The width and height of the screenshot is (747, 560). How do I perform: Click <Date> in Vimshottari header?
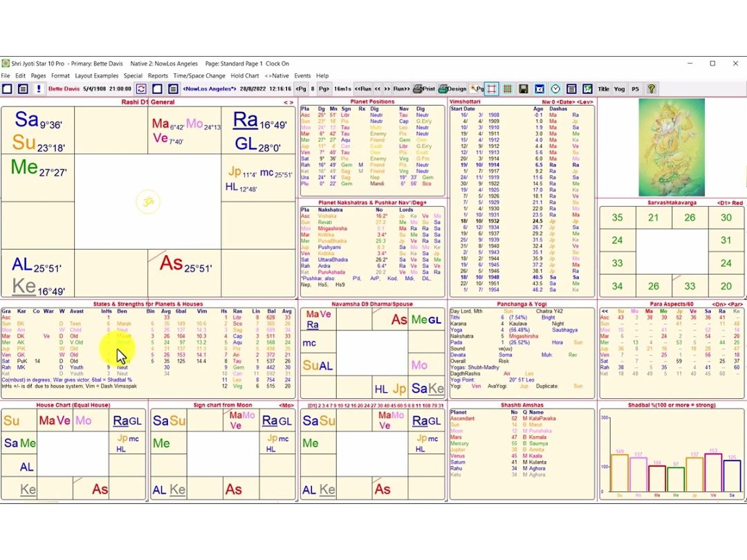tap(566, 102)
